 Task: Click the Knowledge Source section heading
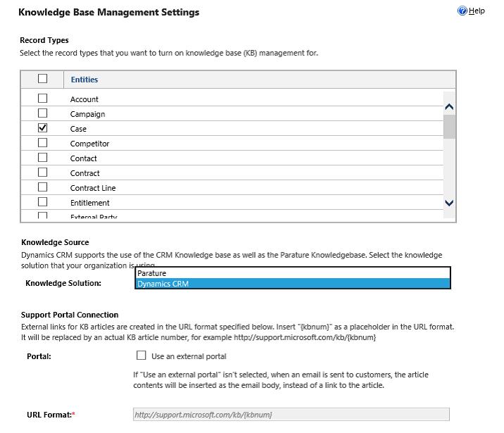(55, 242)
